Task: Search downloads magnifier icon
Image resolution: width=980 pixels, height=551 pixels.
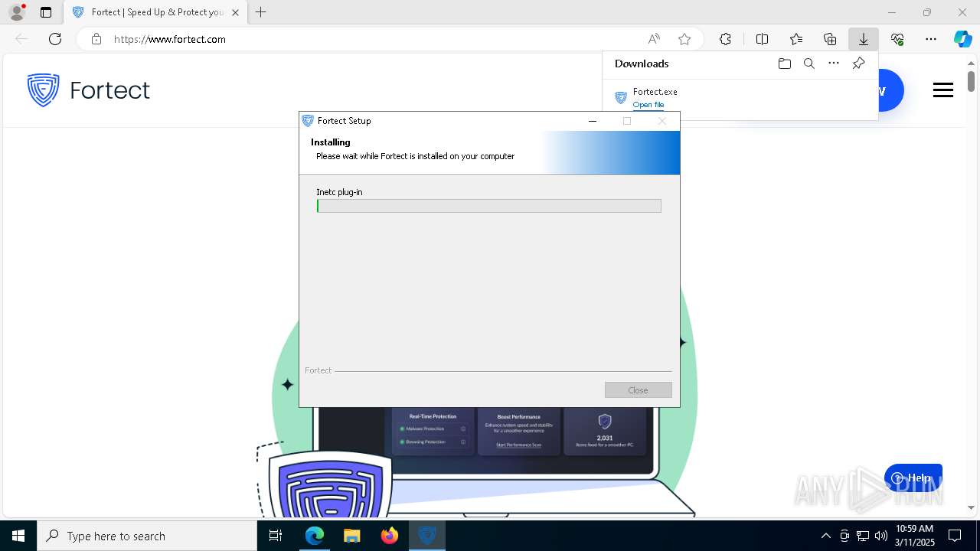Action: coord(808,64)
